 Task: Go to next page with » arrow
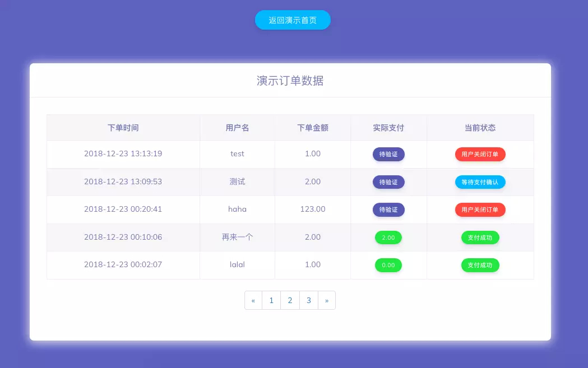[327, 300]
